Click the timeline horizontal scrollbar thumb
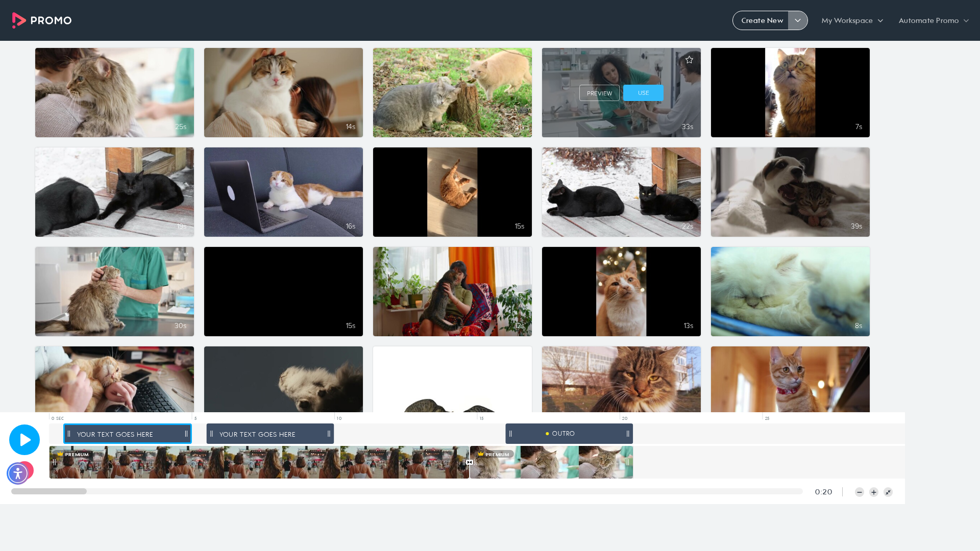Viewport: 980px width, 551px height. pyautogui.click(x=49, y=491)
